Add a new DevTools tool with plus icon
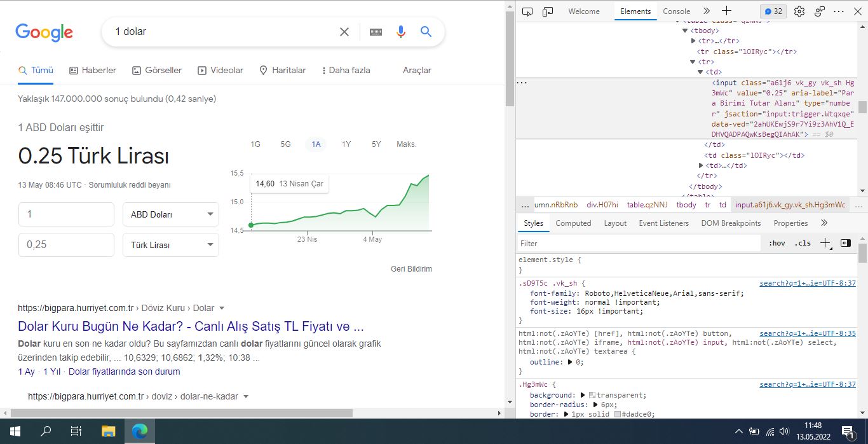The width and height of the screenshot is (868, 444). (727, 11)
